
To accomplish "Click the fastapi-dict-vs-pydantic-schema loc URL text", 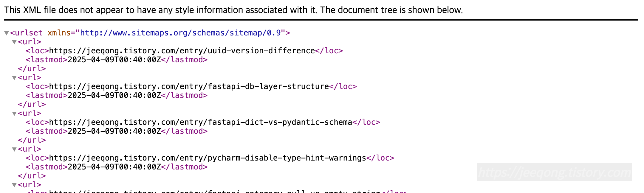I will [x=201, y=122].
